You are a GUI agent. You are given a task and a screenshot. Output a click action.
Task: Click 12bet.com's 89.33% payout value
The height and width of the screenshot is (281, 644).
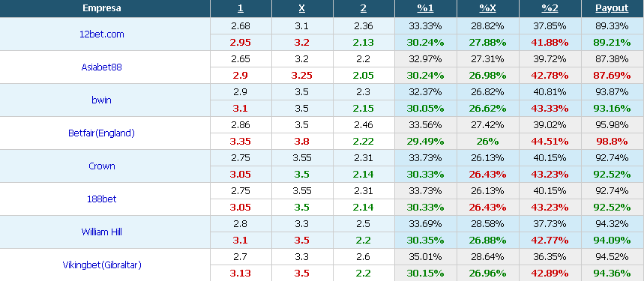tap(612, 26)
